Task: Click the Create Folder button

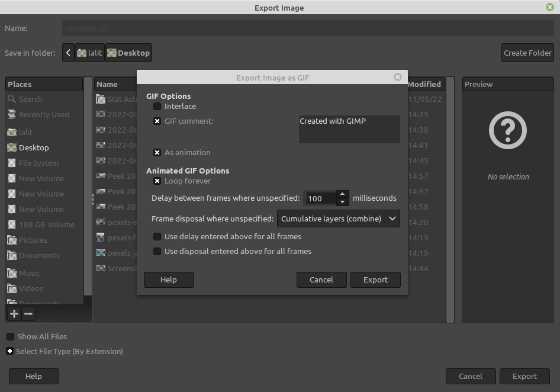Action: point(527,53)
